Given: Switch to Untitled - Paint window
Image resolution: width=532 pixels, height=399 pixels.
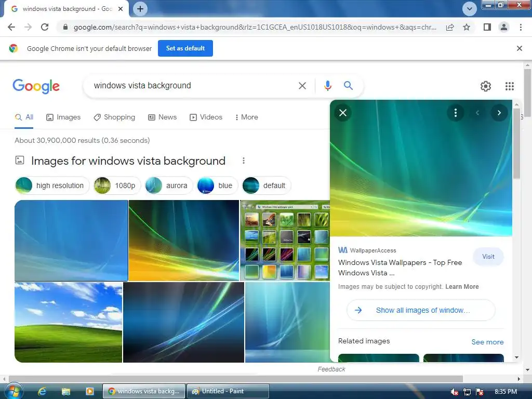Looking at the screenshot, I should pos(228,391).
